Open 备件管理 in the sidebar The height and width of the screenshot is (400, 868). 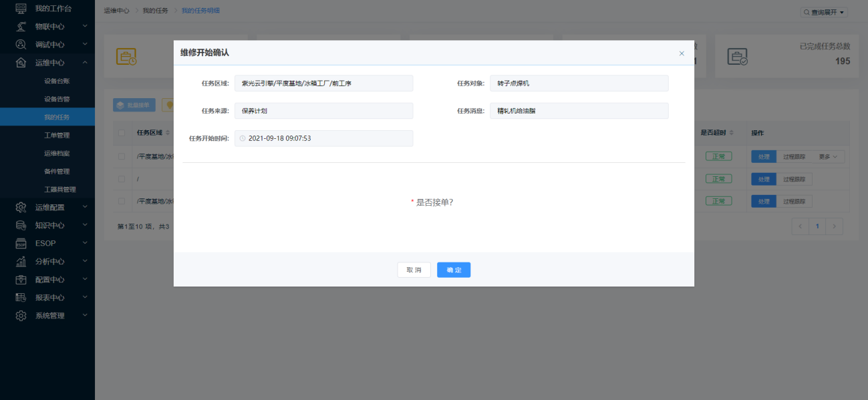point(57,171)
